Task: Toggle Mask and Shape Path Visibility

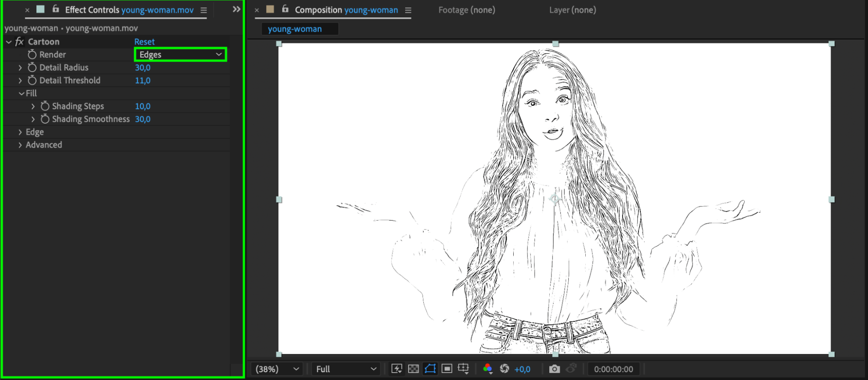Action: click(430, 369)
